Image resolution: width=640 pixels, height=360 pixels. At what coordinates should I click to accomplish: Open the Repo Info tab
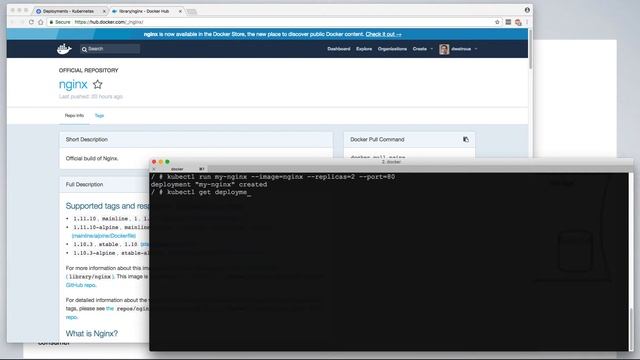[x=74, y=116]
